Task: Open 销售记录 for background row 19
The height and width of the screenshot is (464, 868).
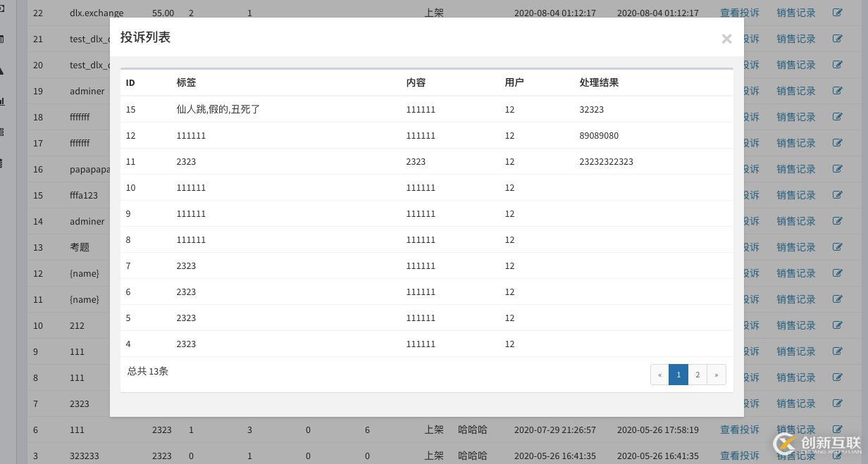Action: [795, 91]
